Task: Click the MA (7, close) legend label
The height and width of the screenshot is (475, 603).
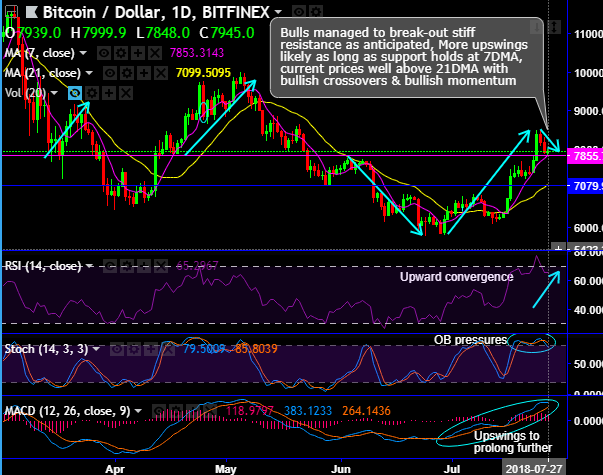Action: pos(40,53)
